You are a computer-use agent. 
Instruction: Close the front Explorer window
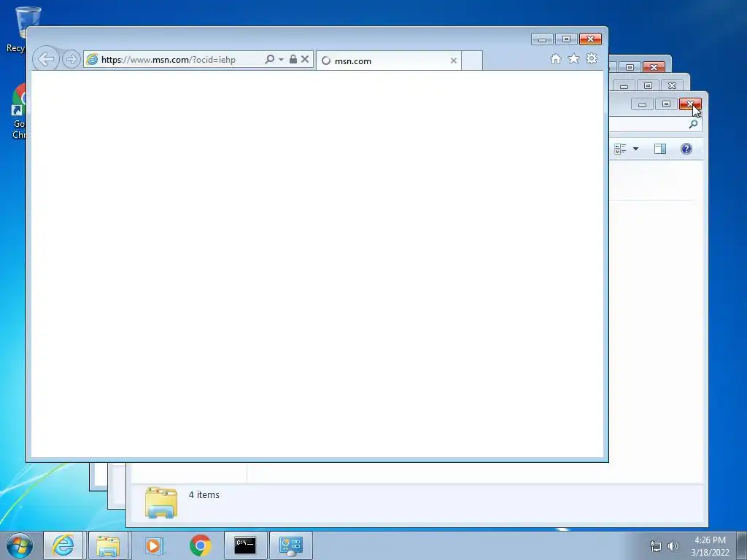click(x=690, y=104)
